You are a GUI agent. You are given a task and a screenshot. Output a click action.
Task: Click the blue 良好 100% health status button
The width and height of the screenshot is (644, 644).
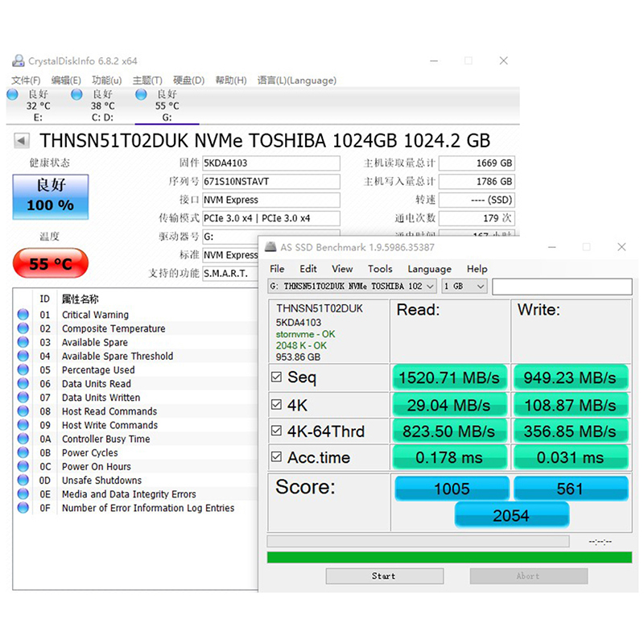pos(50,196)
